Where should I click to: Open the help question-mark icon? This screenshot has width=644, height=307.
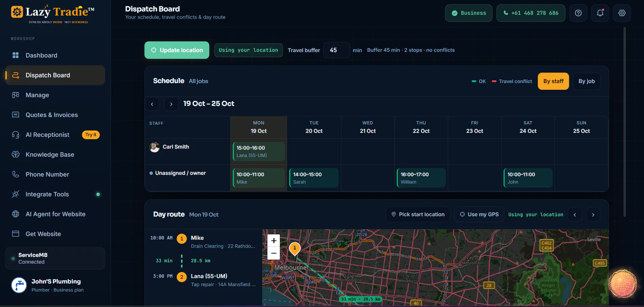click(x=578, y=13)
